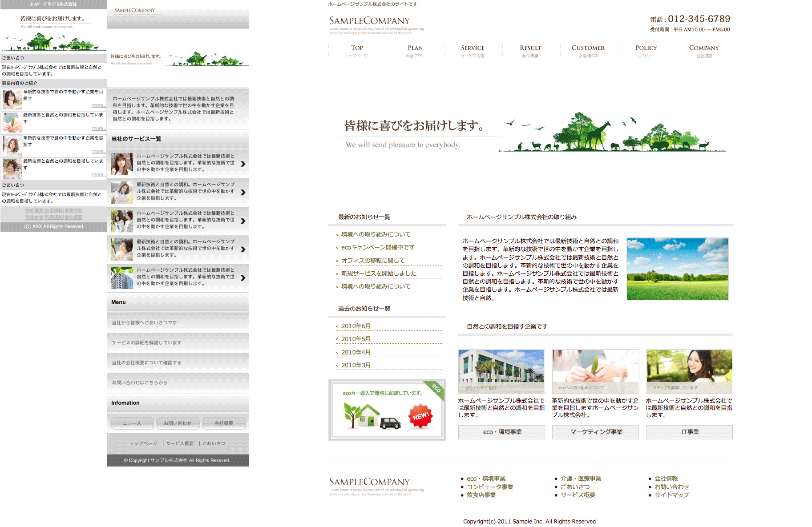Tap the ニュース button under Infomation

click(132, 423)
